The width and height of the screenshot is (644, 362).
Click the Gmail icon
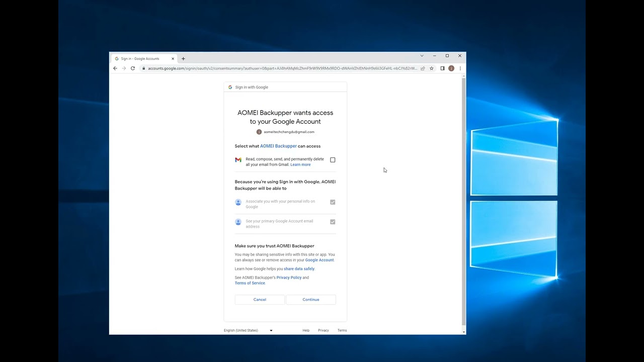pos(238,160)
